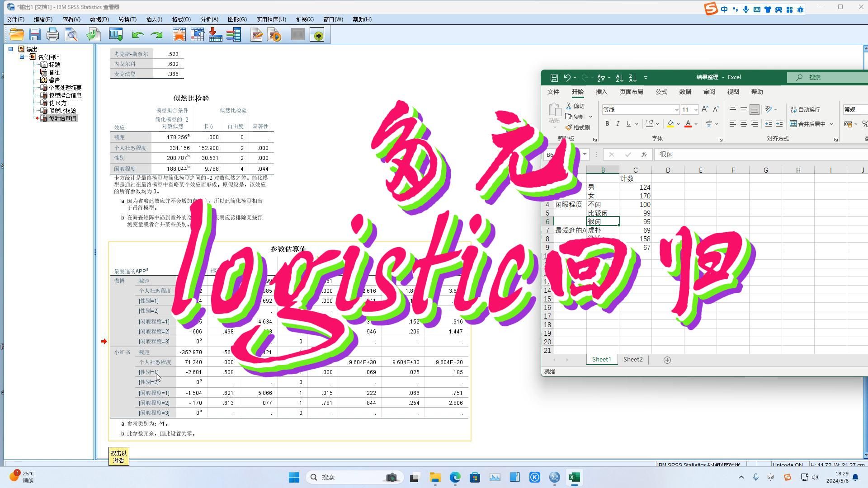Screen dimensions: 868x488
Task: Open the Name Box dropdown arrow
Action: click(585, 155)
